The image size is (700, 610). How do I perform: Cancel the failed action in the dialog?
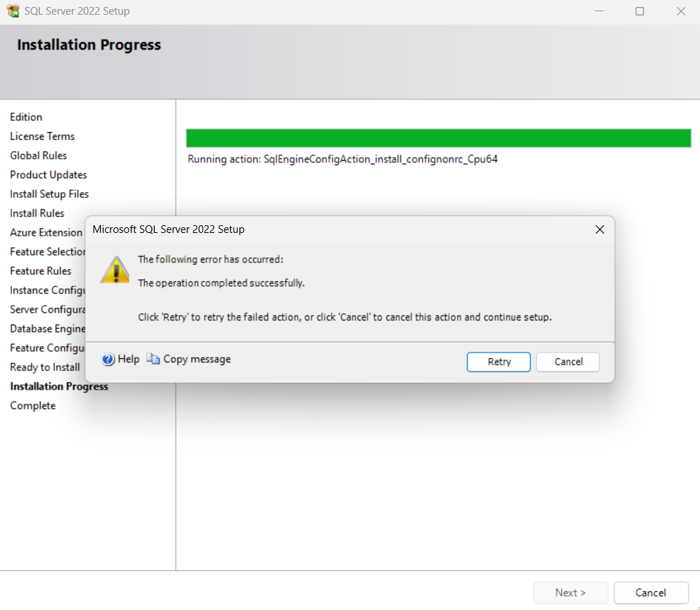[x=567, y=362]
